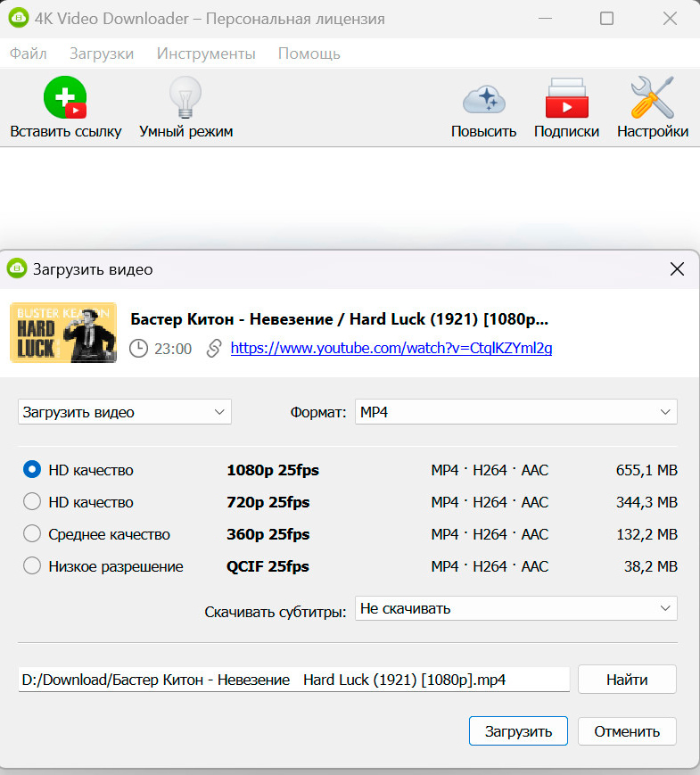This screenshot has width=700, height=775.
Task: Open the Инструменты menu
Action: [x=206, y=54]
